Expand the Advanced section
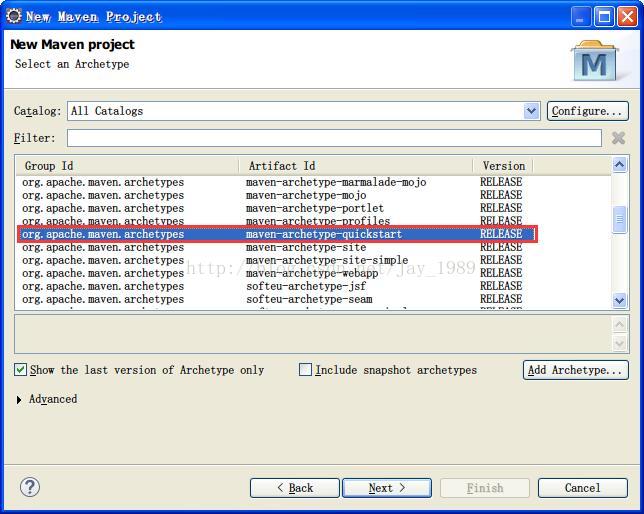This screenshot has height=514, width=644. pyautogui.click(x=19, y=399)
